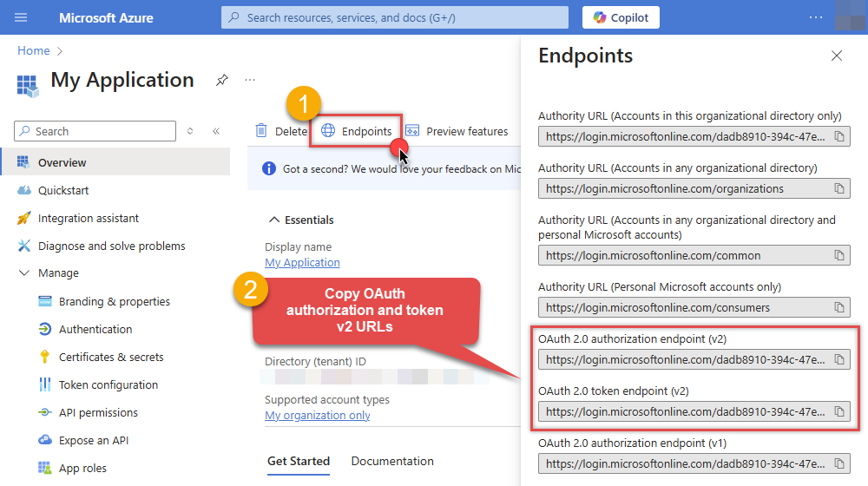Copy the common Authority URL
Viewport: 868px width, 486px height.
point(839,255)
